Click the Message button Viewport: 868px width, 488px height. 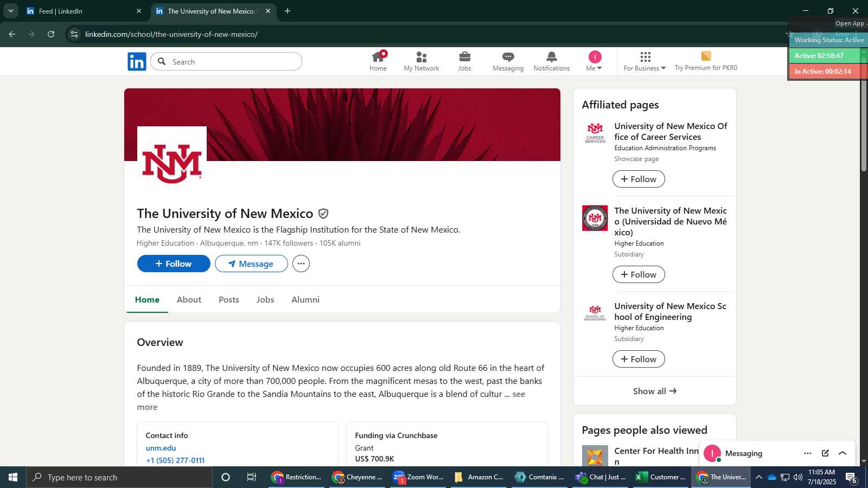(x=251, y=264)
